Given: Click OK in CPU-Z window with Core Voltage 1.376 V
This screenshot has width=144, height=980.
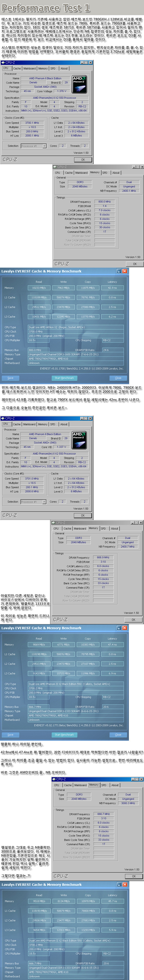Looking at the screenshot, I should [x=83, y=160].
